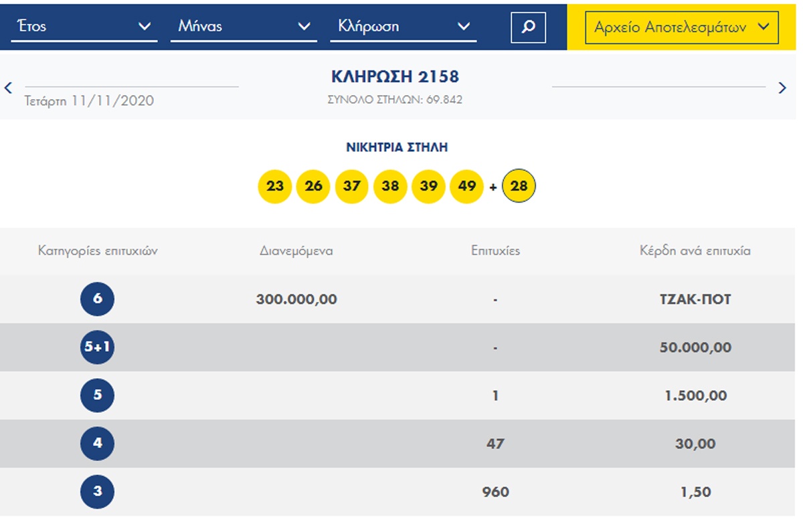Click the 300.000,00 distributed amount

tap(296, 299)
